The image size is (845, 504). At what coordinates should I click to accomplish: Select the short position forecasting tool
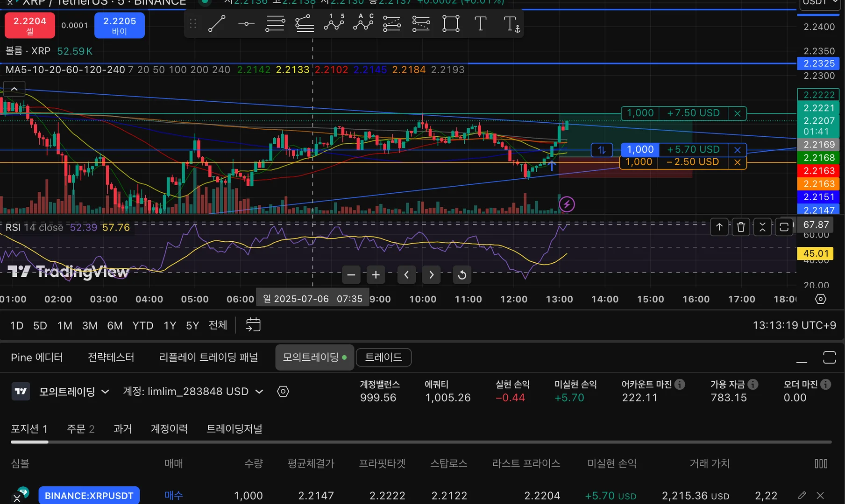421,23
